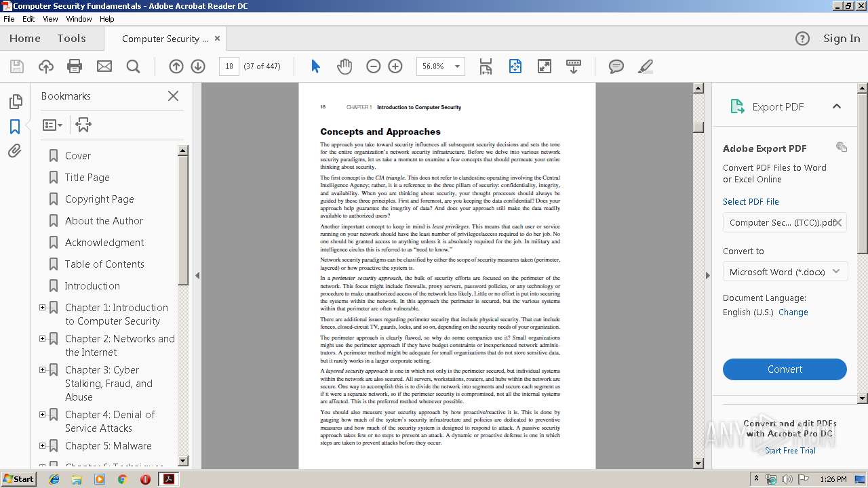Click the email envelope icon

point(104,66)
